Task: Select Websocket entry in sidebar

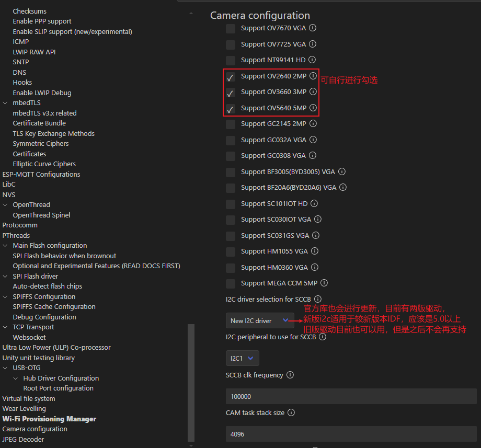Action: (29, 337)
